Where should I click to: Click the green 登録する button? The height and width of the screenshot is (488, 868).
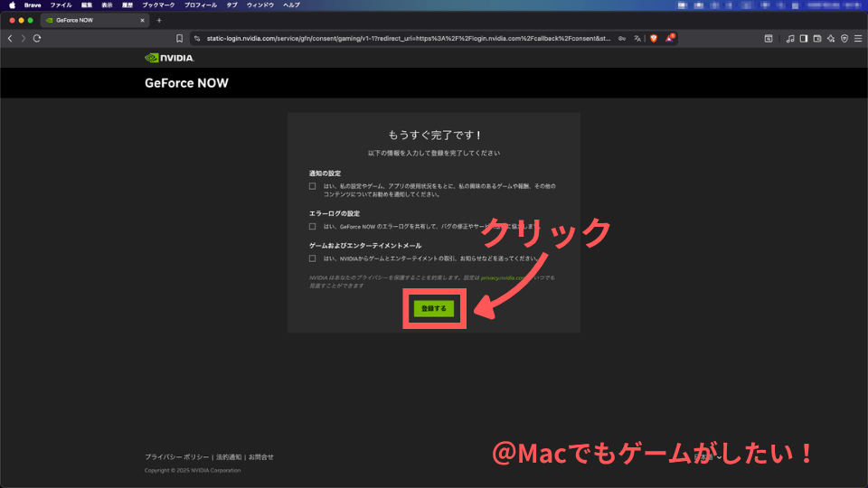pos(434,308)
